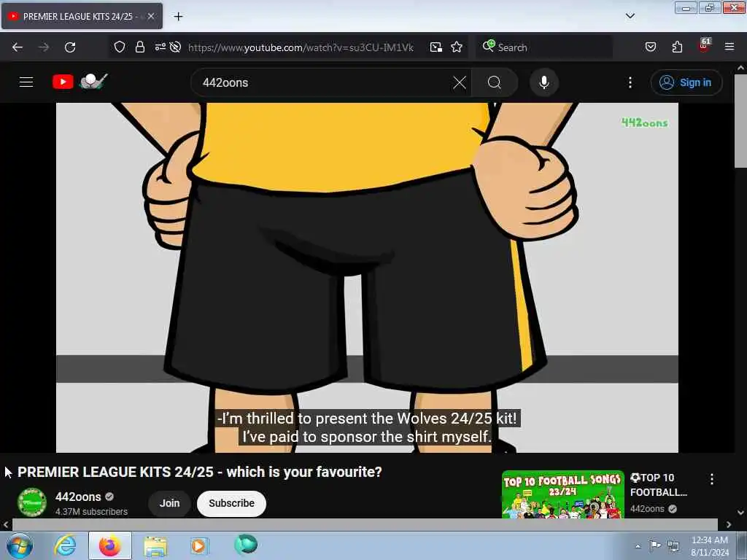This screenshot has width=747, height=560.
Task: Open the network tray icon
Action: [673, 545]
